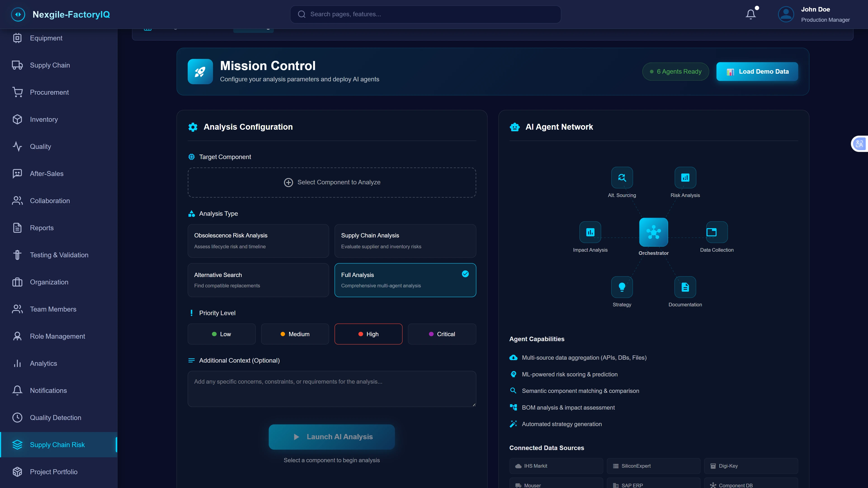This screenshot has width=868, height=488.
Task: Click the Alt. Sourcing agent icon
Action: coord(622,178)
